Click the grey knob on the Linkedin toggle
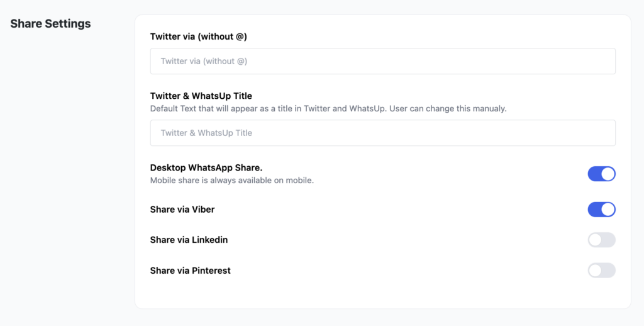 click(x=595, y=240)
